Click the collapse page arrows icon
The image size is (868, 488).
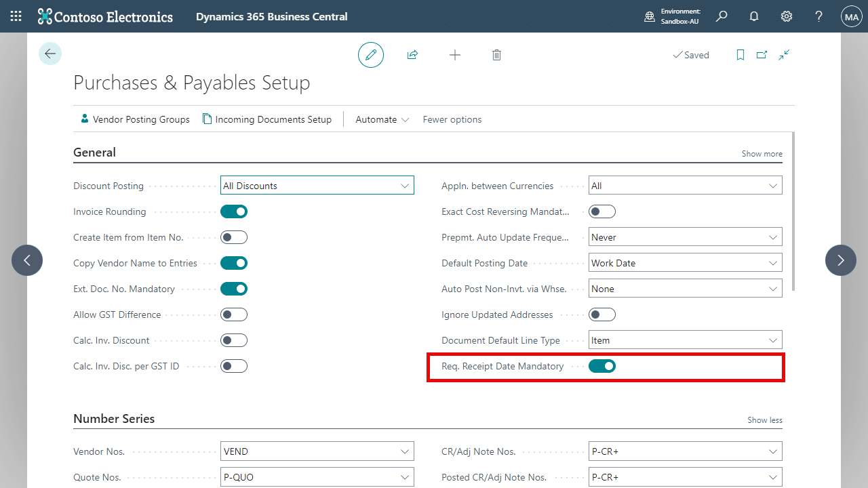784,55
